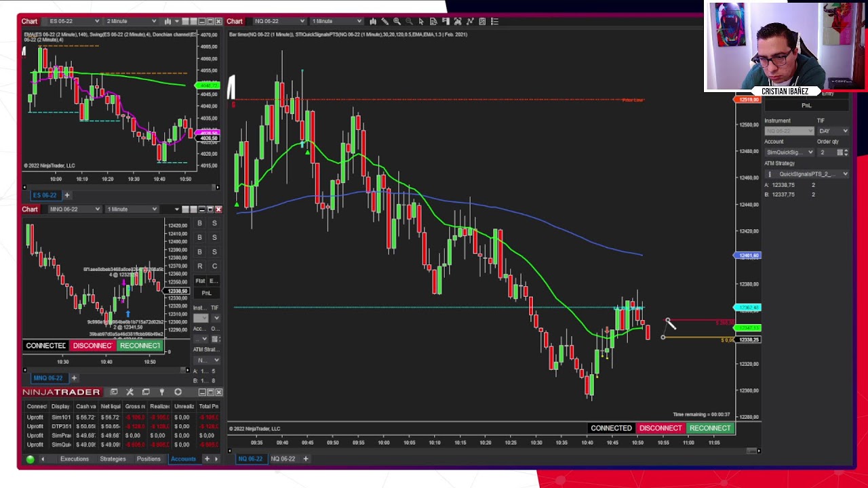Open NQ 06-22 instrument dropdown in main chart
This screenshot has height=488, width=868.
pyautogui.click(x=279, y=22)
